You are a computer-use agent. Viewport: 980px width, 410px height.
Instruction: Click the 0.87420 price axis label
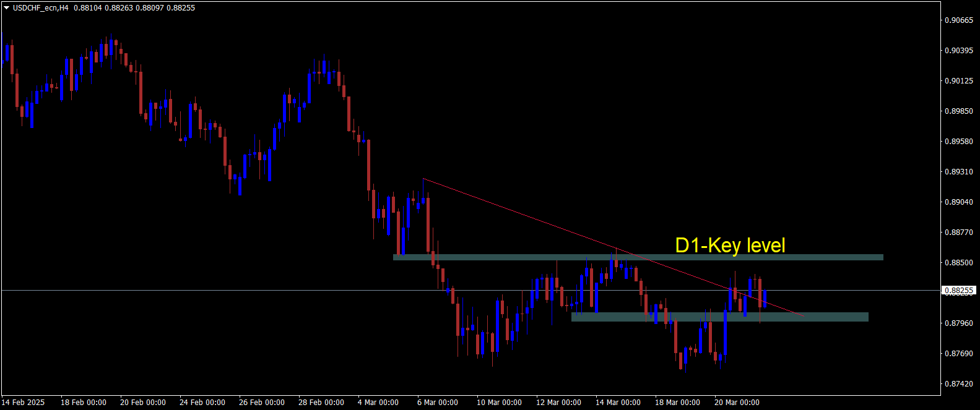(x=958, y=384)
